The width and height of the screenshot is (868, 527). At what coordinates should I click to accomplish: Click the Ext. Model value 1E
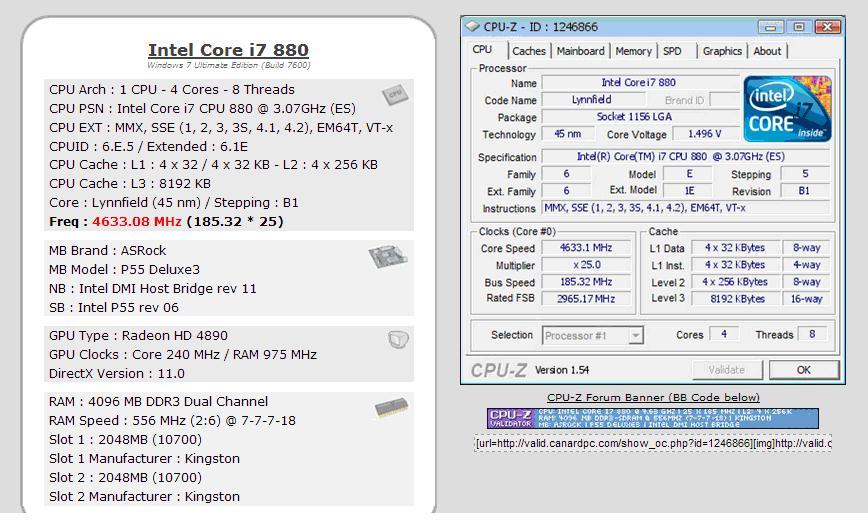pyautogui.click(x=689, y=191)
